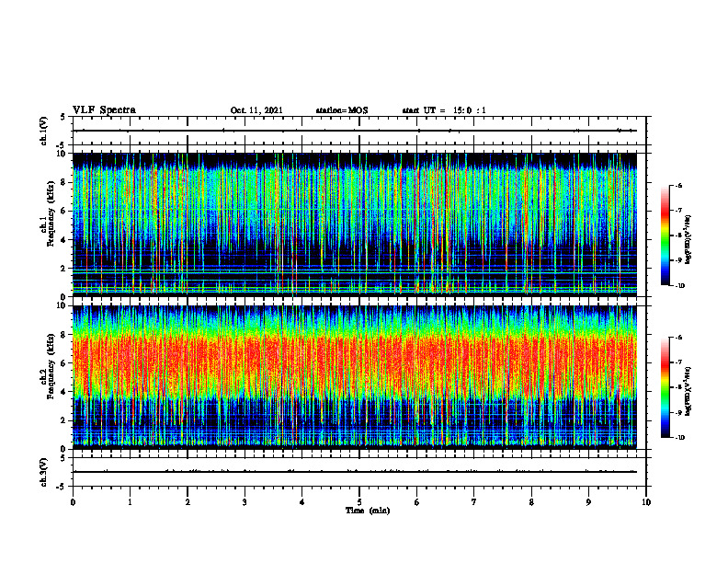
Task: Click the time axis tick label "10"
Action: pyautogui.click(x=646, y=502)
